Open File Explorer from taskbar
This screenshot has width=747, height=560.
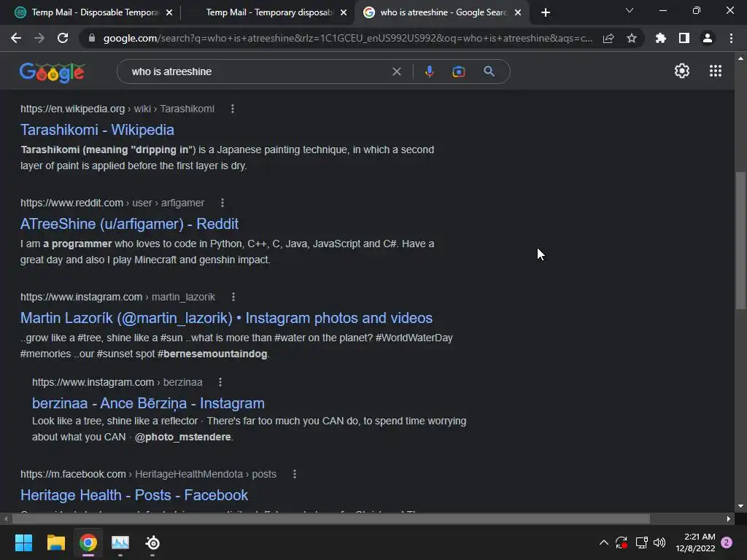tap(55, 542)
